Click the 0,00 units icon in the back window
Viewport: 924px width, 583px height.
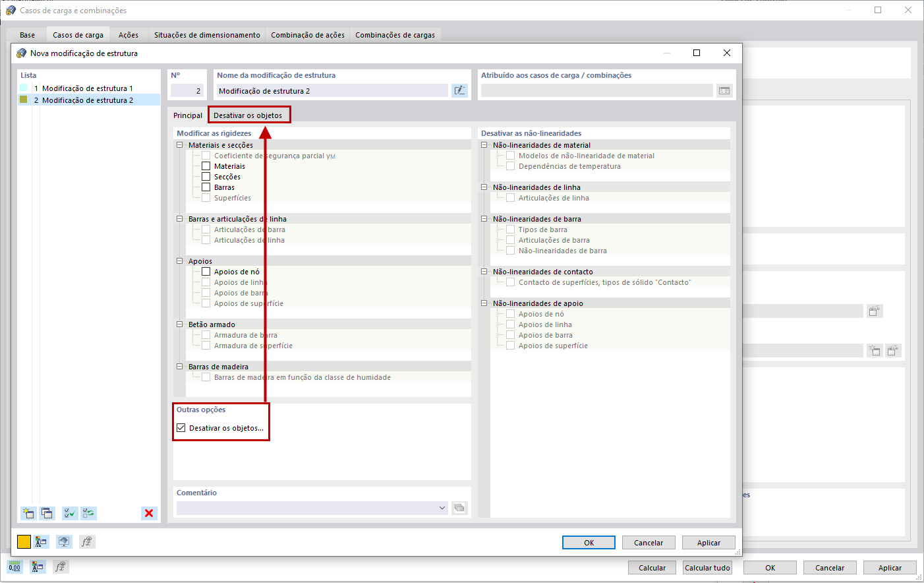pyautogui.click(x=14, y=567)
